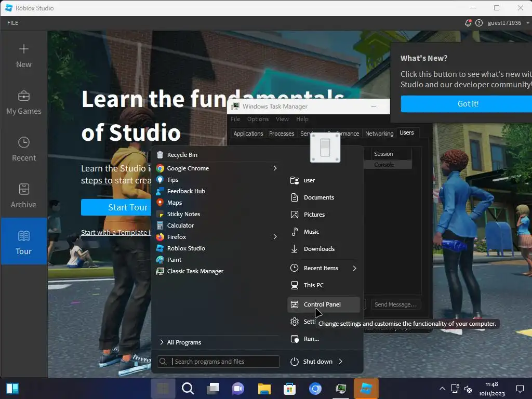The width and height of the screenshot is (532, 399).
Task: Open Archive in Studio sidebar
Action: coord(23,196)
